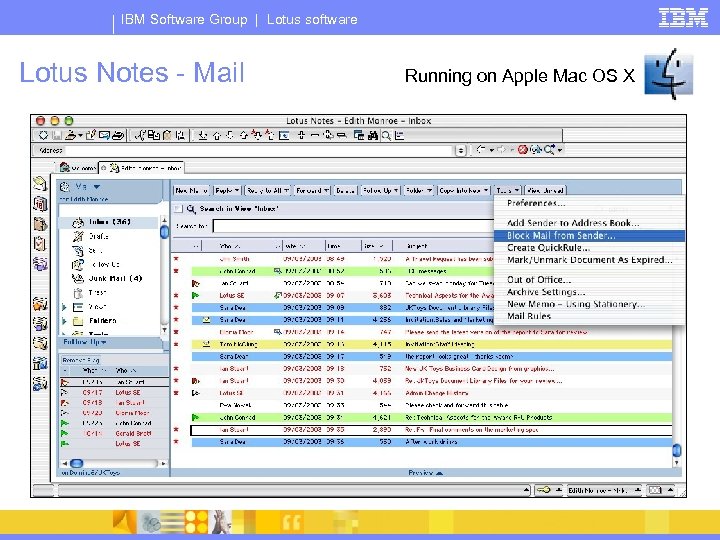Click the folder pane vertical scrollbar thumb
The image size is (720, 540).
pyautogui.click(x=164, y=232)
